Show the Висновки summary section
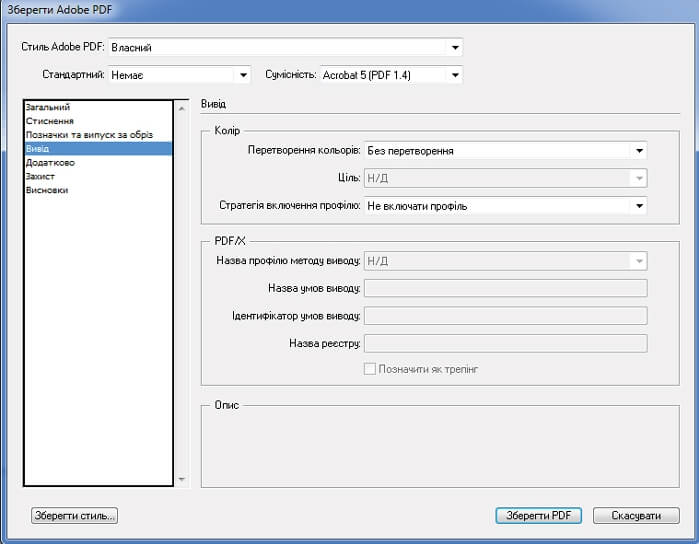699x544 pixels. coord(47,190)
